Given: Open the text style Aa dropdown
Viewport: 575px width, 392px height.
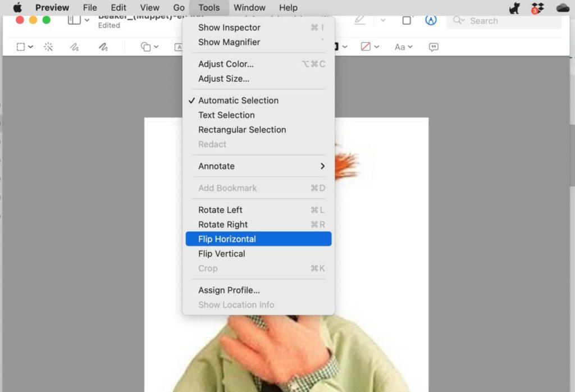Looking at the screenshot, I should pyautogui.click(x=403, y=47).
